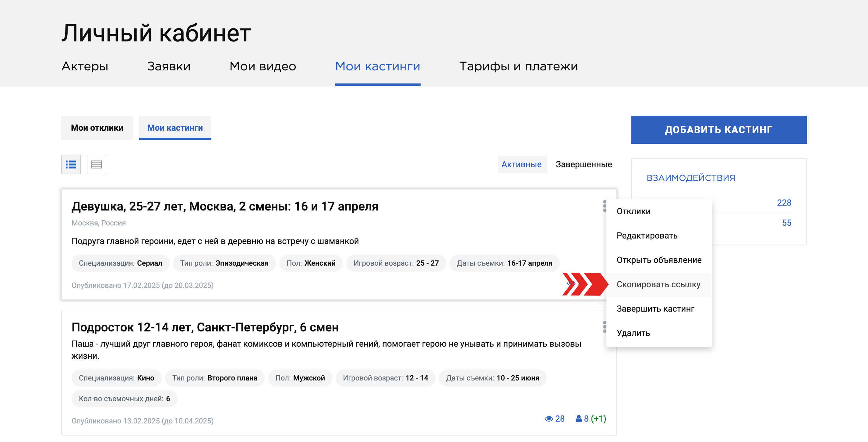Click Игровой возраст: 12 - 14 tag
Screen dimensions: 868x442
385,378
